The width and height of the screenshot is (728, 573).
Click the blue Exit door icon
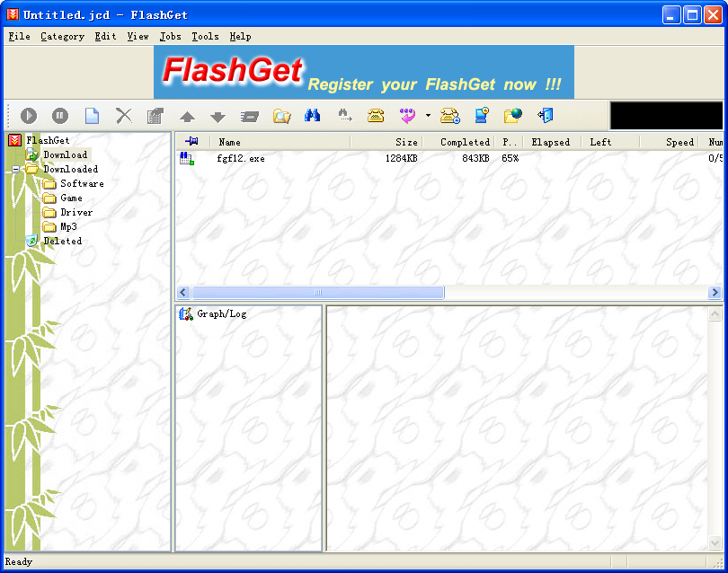click(x=545, y=115)
